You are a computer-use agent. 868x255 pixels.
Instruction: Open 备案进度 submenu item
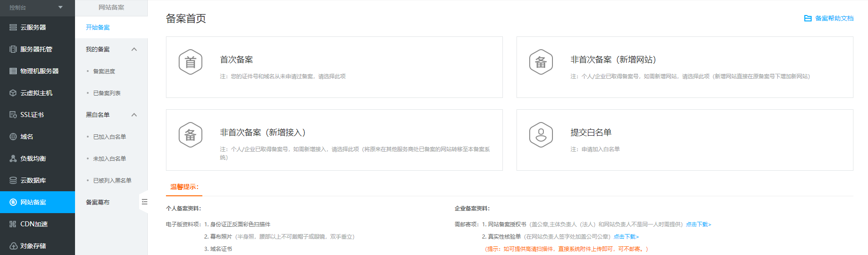(x=104, y=71)
